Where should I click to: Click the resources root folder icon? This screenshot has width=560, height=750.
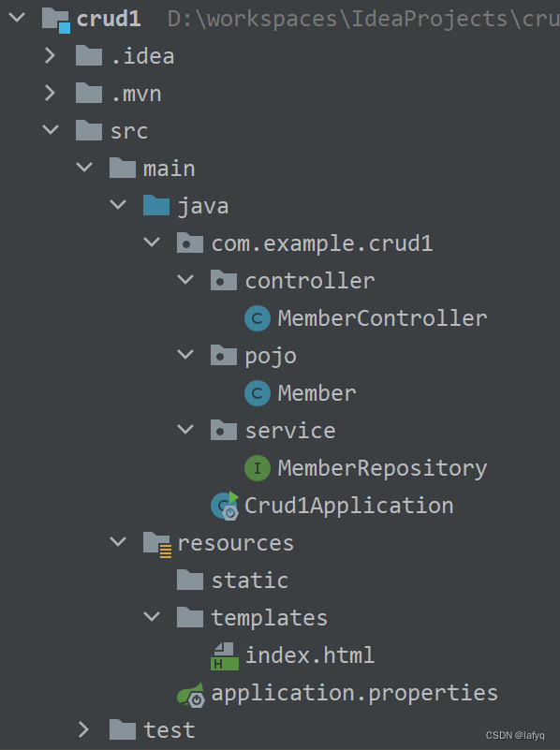pos(157,544)
